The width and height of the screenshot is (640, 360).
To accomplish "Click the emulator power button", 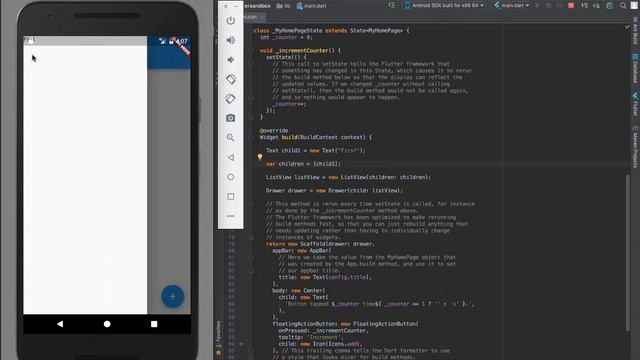I will pos(231,20).
